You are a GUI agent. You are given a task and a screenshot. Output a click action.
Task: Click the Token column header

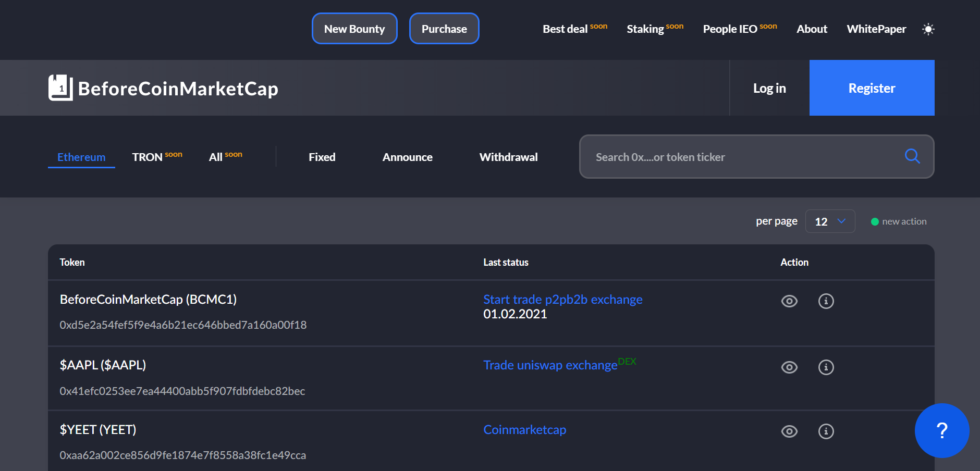coord(72,263)
